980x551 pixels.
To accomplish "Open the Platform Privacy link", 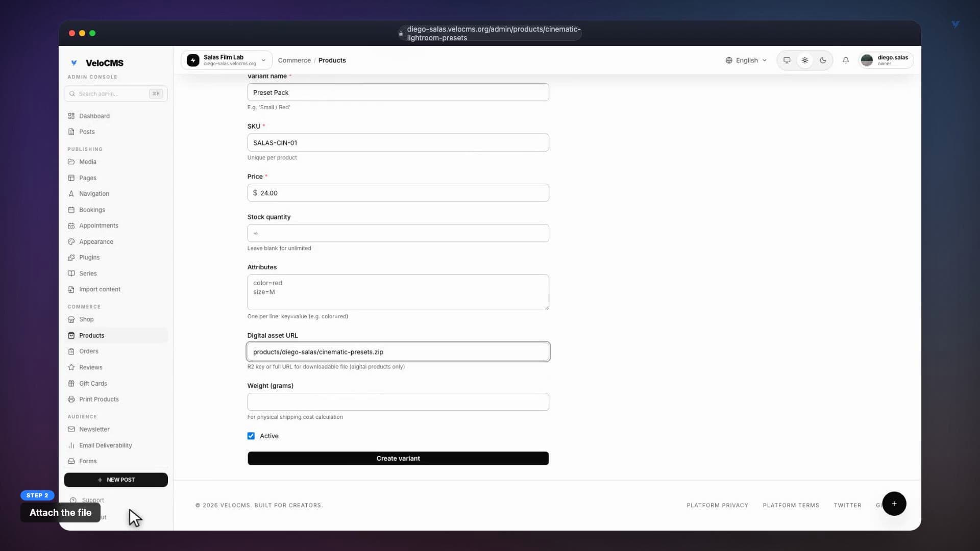I will (717, 506).
